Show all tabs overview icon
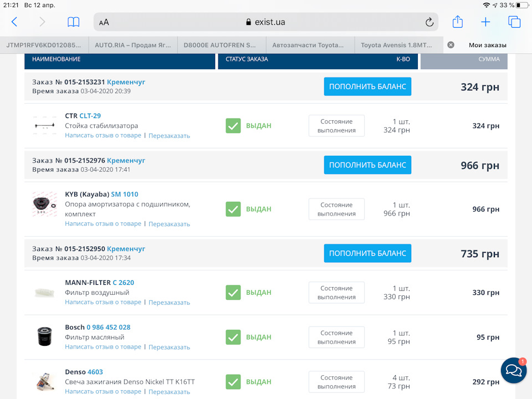 point(514,22)
